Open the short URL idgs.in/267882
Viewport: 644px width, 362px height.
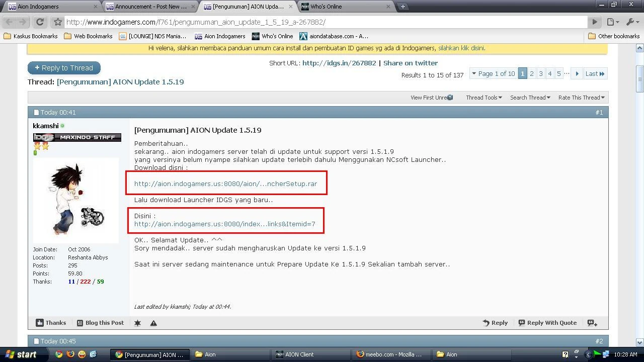[339, 63]
